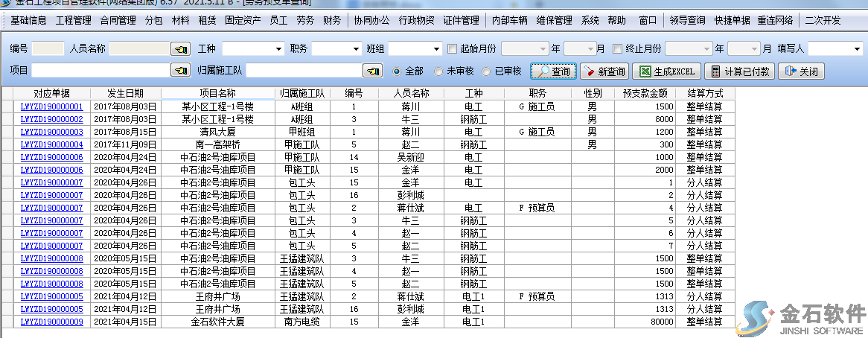Open the lookup icon beside 人员名称 field
Screen dimensions: 868x338
[180, 49]
